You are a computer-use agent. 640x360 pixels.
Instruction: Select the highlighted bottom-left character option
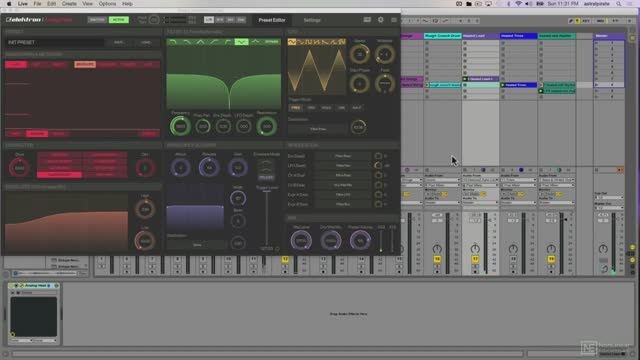tap(59, 175)
